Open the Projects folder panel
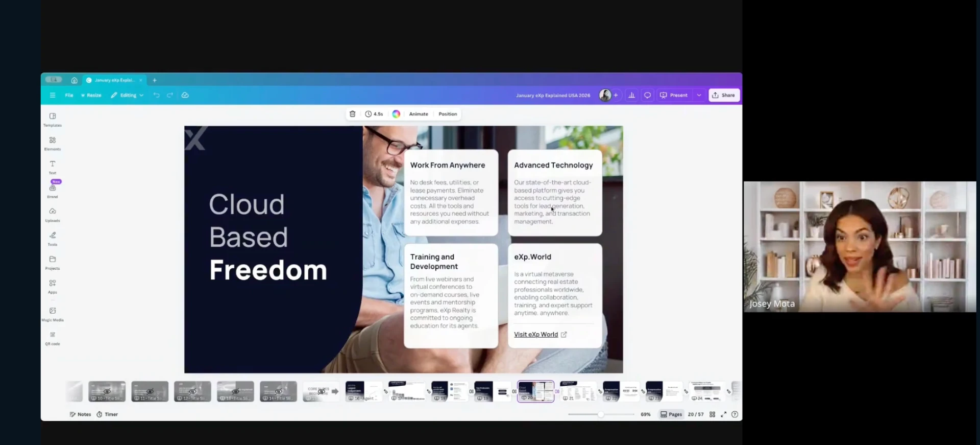The height and width of the screenshot is (445, 980). tap(53, 263)
